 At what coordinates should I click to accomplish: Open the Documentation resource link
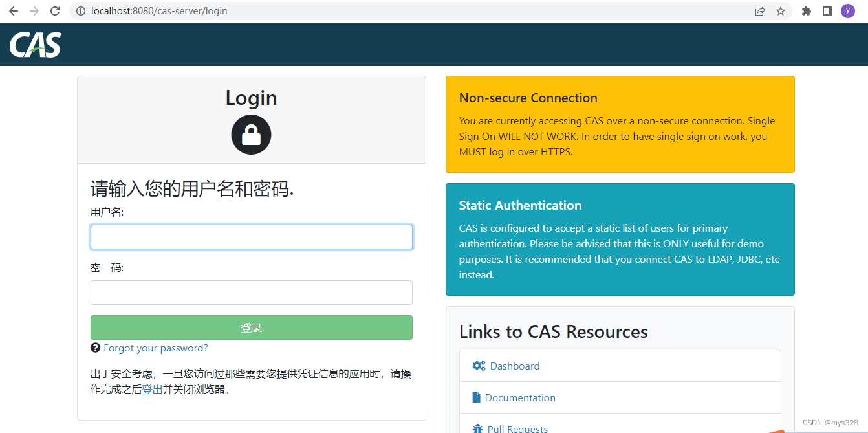(x=520, y=397)
